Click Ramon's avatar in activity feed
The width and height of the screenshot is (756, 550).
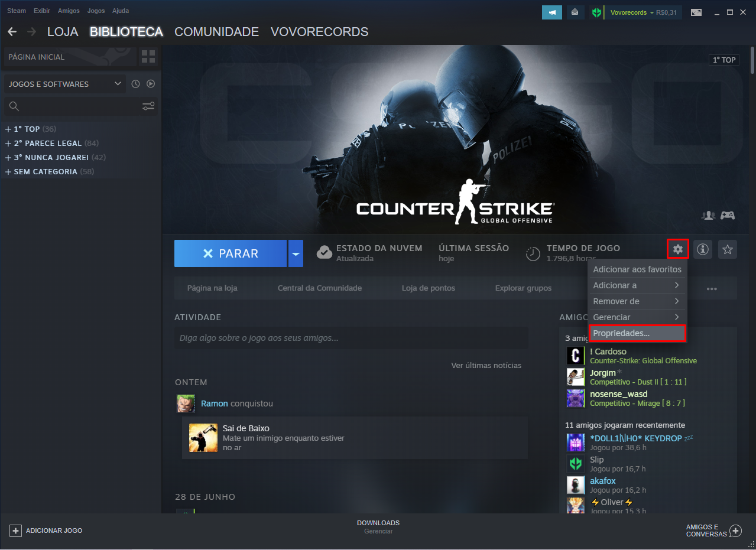tap(186, 403)
